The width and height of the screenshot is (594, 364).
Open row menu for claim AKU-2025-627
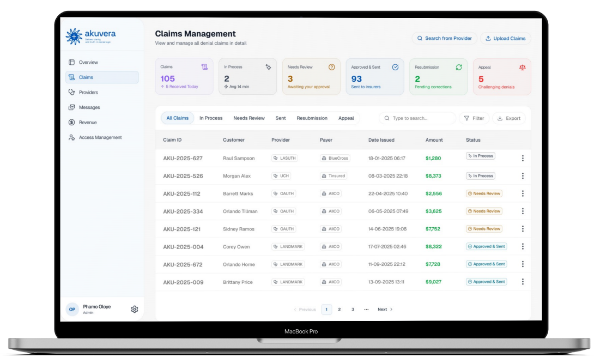pyautogui.click(x=522, y=158)
